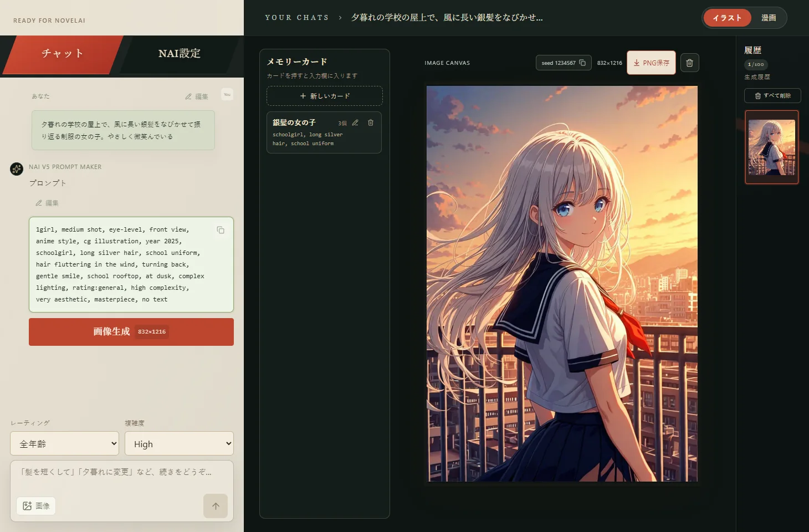Screen dimensions: 809x532
Task: Open the 複雑度 dropdown showing High
Action: coord(180,443)
